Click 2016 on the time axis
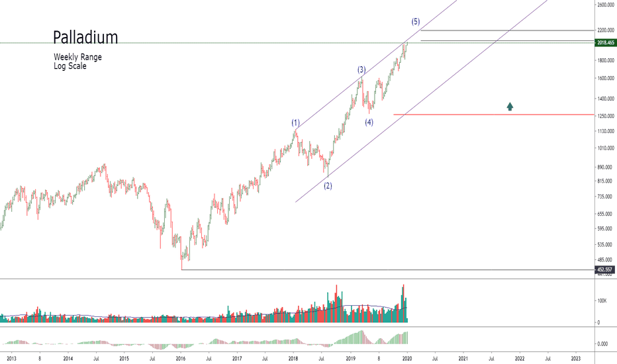Image resolution: width=617 pixels, height=364 pixels. [x=181, y=359]
